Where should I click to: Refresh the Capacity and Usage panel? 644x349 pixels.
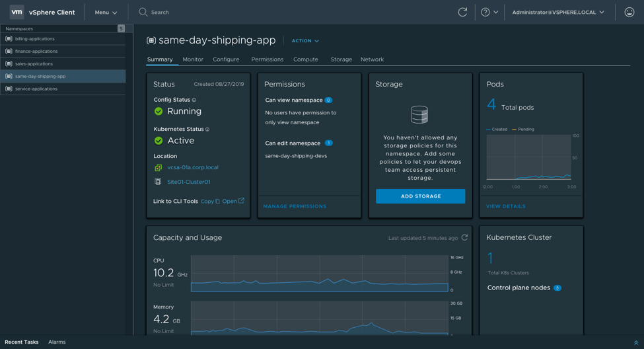pos(464,238)
